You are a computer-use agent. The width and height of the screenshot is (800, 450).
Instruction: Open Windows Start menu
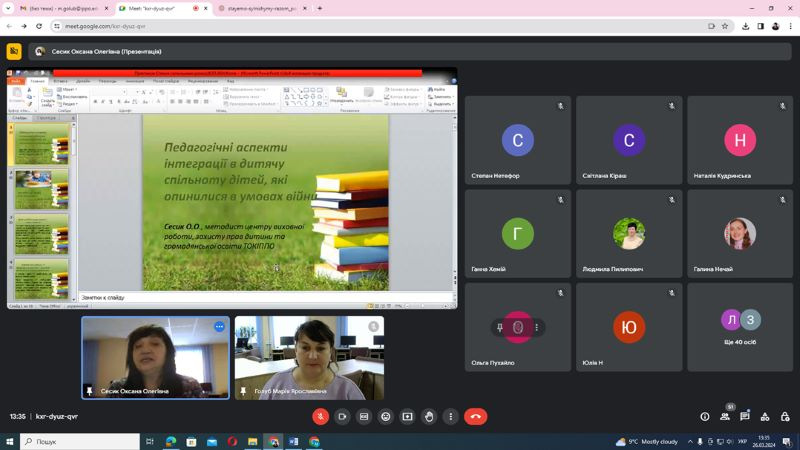pyautogui.click(x=9, y=442)
